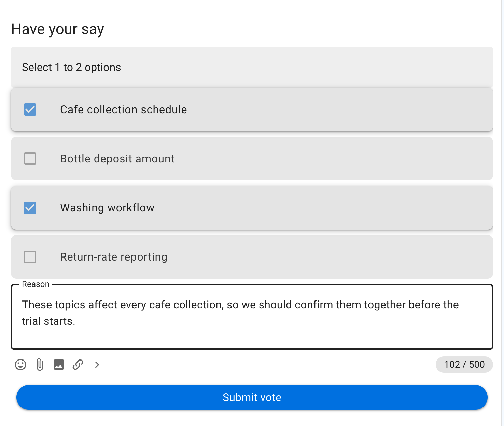Check the Return-rate reporting checkbox
The height and width of the screenshot is (426, 504).
(x=30, y=257)
